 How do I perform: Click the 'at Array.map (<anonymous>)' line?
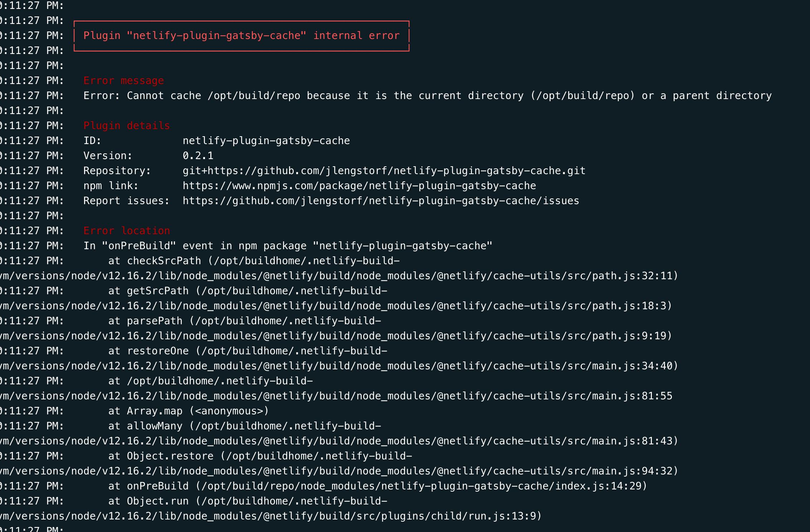coord(189,411)
